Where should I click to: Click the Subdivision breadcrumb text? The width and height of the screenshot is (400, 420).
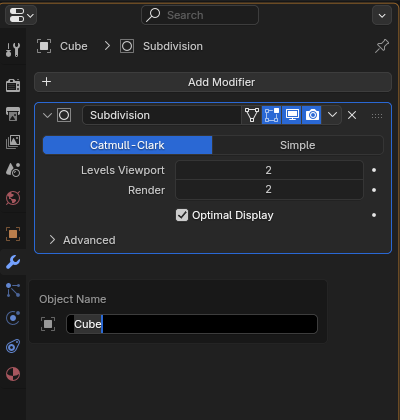pyautogui.click(x=173, y=46)
